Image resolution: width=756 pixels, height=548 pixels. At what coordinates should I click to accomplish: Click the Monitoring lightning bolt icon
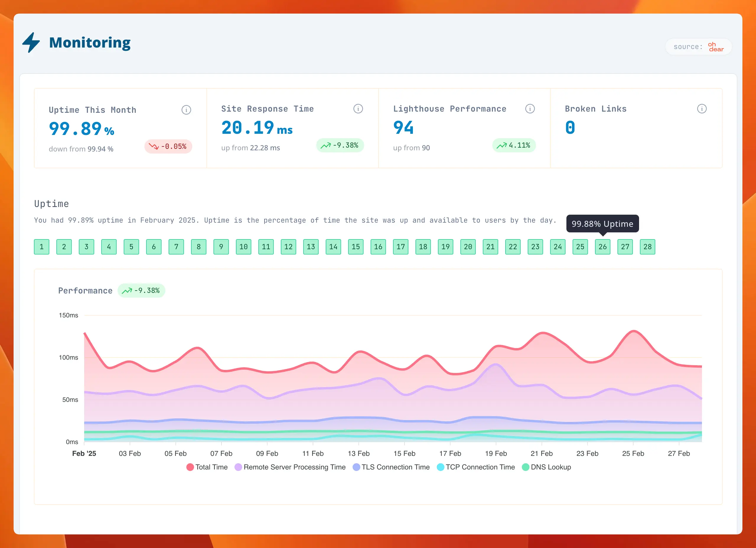31,42
